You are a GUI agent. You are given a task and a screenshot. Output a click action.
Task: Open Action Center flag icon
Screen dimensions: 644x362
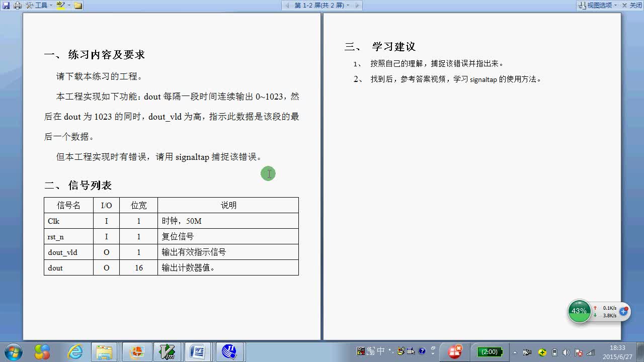coord(579,352)
